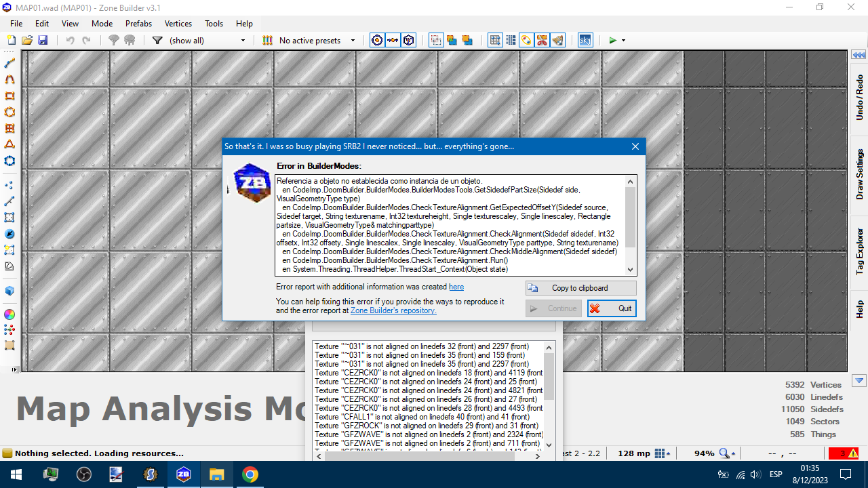Click the analysis results horizontal scrollbar
868x488 pixels.
pyautogui.click(x=429, y=456)
